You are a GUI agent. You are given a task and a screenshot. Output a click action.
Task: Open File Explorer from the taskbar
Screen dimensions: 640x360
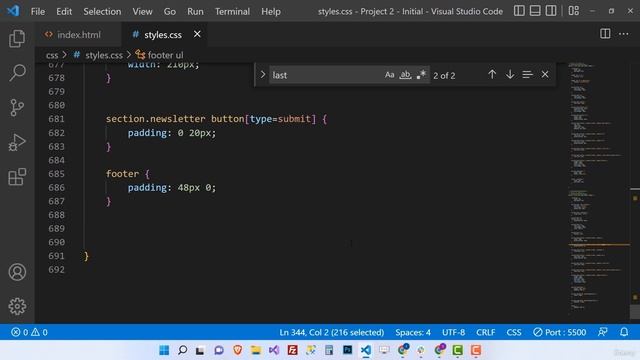tap(256, 350)
